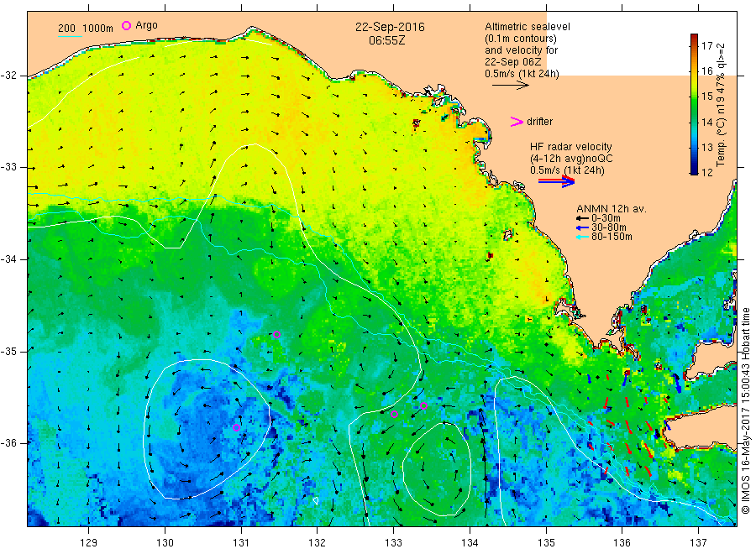Click the colorbar '13' tick label
The height and width of the screenshot is (554, 756).
pos(706,148)
